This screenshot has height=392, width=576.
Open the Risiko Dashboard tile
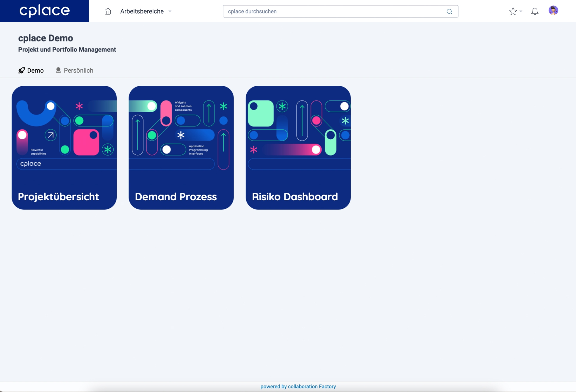(298, 148)
